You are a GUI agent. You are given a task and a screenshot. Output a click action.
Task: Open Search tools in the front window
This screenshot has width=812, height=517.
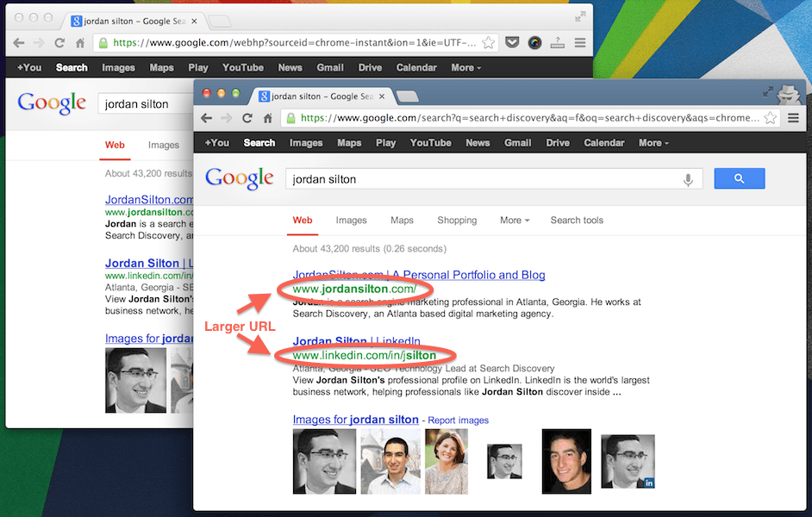pyautogui.click(x=577, y=221)
